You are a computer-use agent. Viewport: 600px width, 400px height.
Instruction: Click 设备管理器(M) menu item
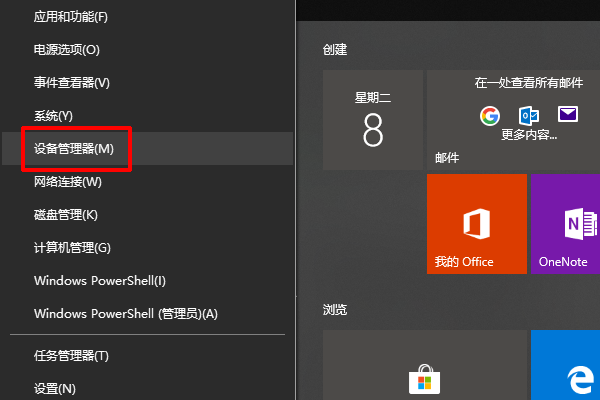74,149
